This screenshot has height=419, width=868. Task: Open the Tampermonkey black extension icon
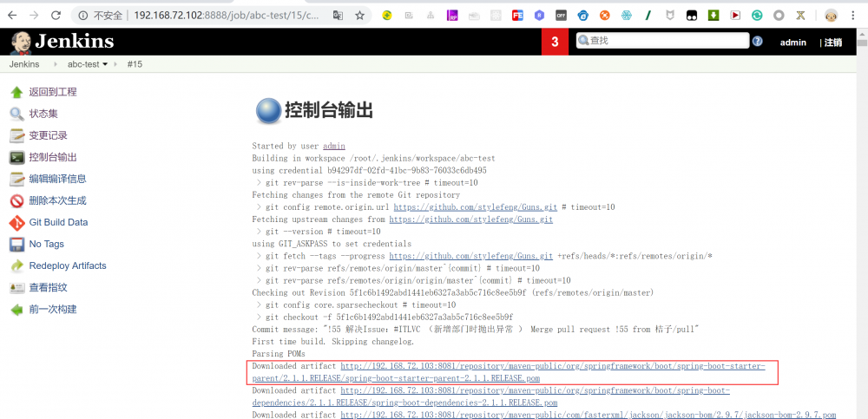coord(692,16)
